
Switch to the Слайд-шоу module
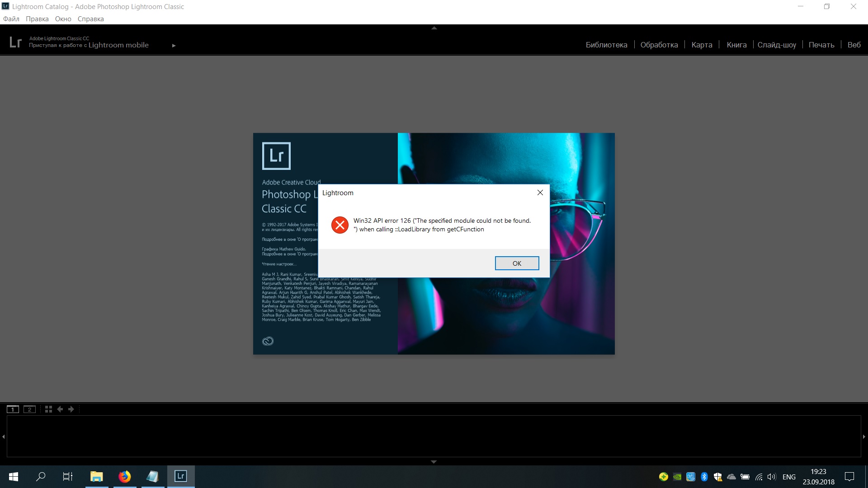[777, 45]
